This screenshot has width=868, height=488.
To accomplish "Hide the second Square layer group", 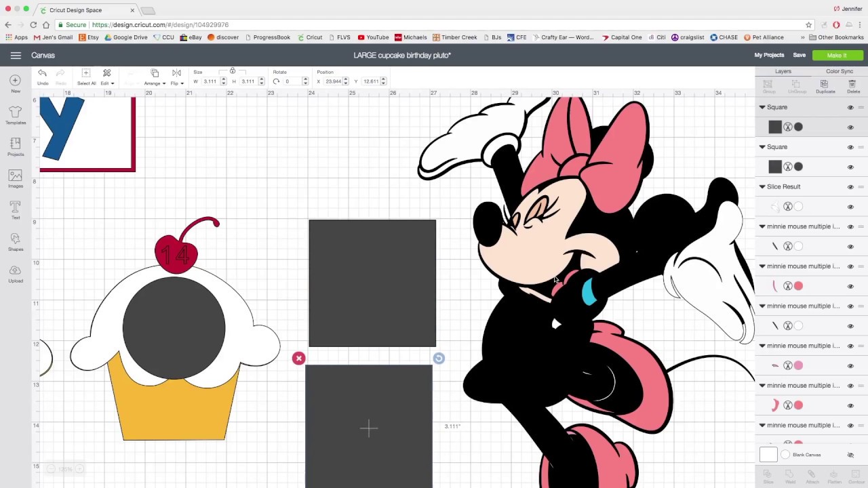I will point(850,147).
